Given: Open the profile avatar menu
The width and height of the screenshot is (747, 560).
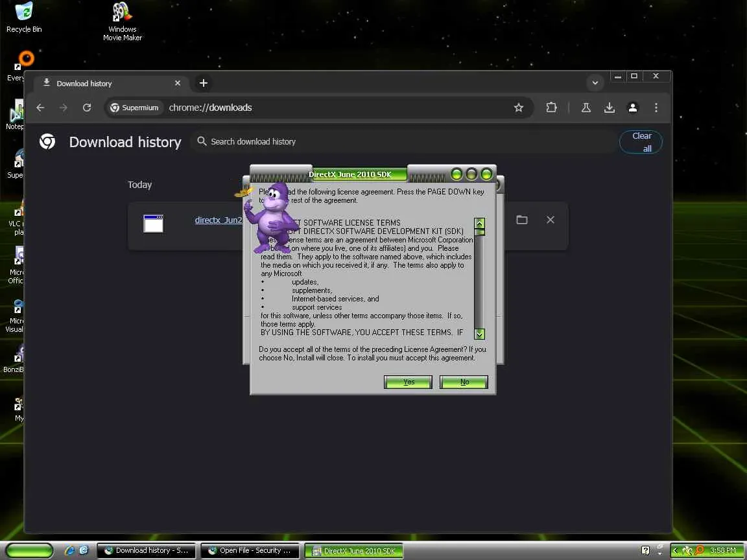Looking at the screenshot, I should tap(633, 108).
